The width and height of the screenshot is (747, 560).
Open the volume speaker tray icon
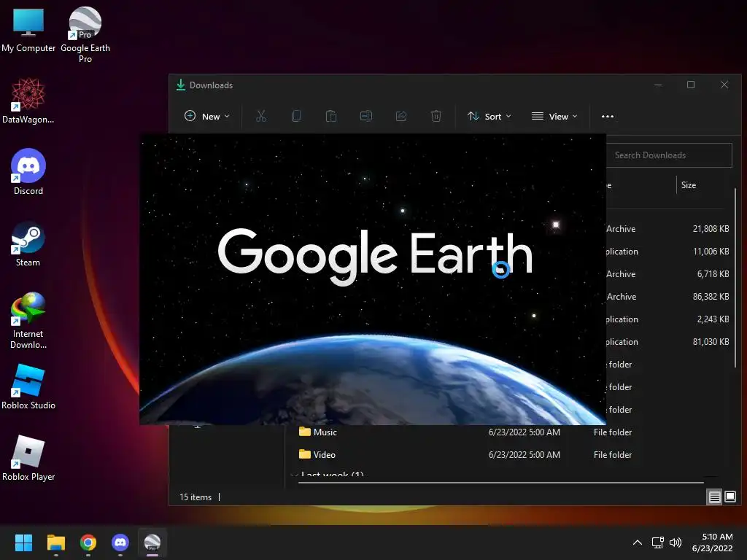point(675,542)
